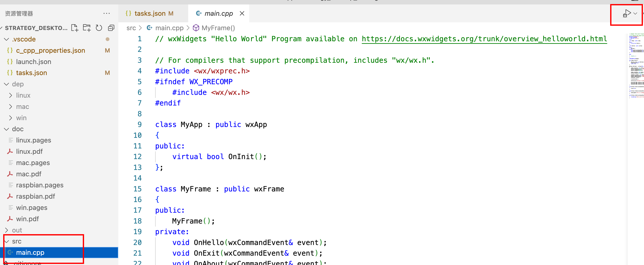Click the PDF icon beside raspbian.pdf
Viewport: 644px width, 265px height.
pyautogui.click(x=10, y=196)
